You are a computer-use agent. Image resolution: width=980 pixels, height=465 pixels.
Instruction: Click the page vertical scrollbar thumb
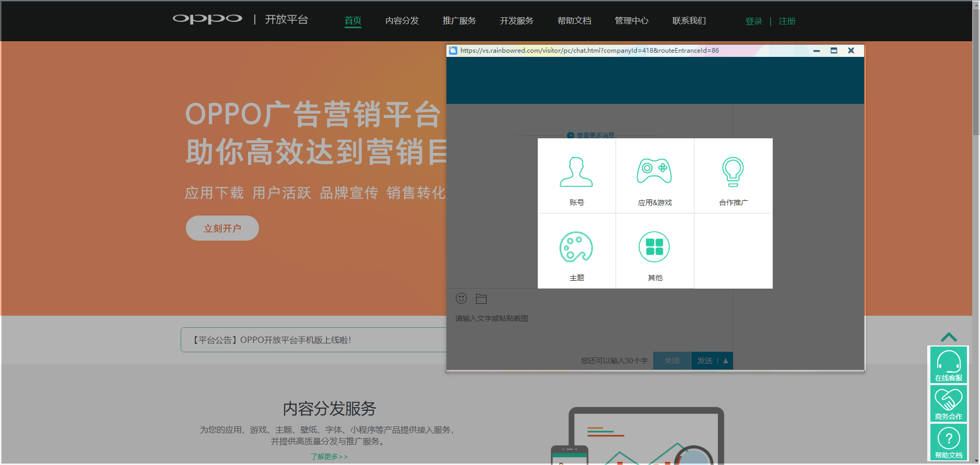[x=976, y=72]
